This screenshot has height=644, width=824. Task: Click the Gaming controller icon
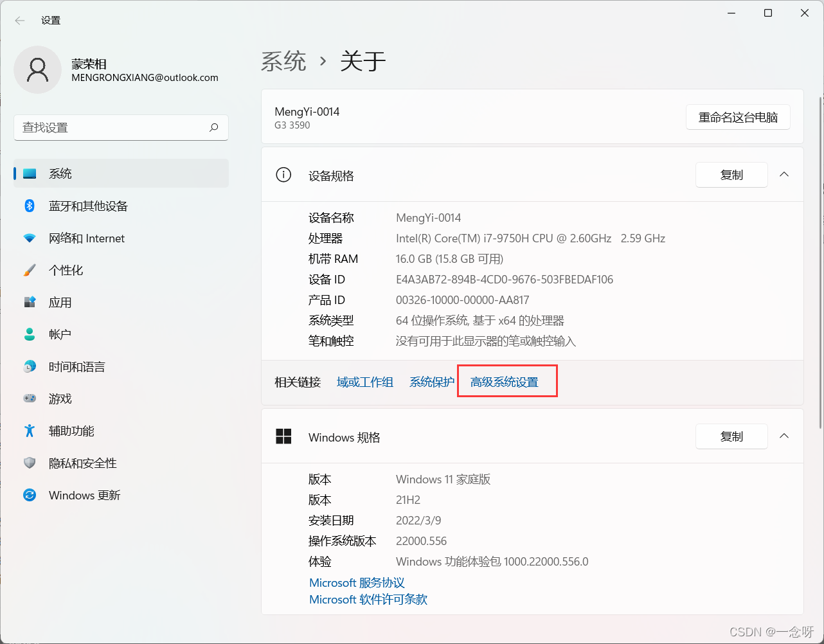pyautogui.click(x=30, y=398)
